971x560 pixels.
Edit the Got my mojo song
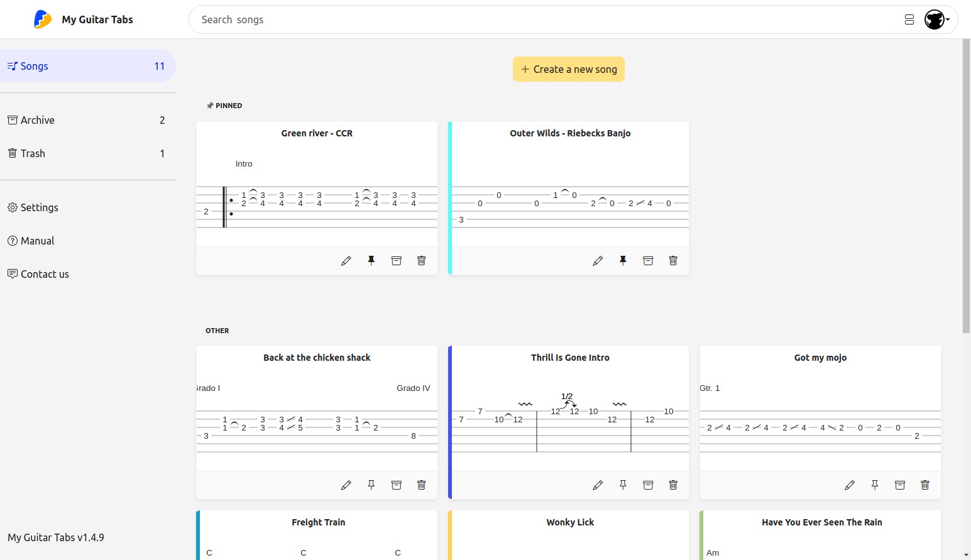[x=850, y=485]
